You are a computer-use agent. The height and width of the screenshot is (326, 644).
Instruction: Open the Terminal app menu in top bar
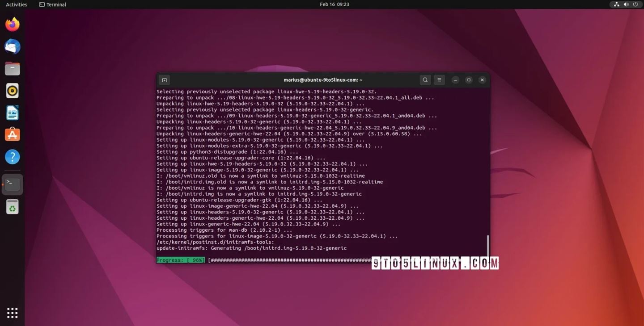(x=53, y=4)
